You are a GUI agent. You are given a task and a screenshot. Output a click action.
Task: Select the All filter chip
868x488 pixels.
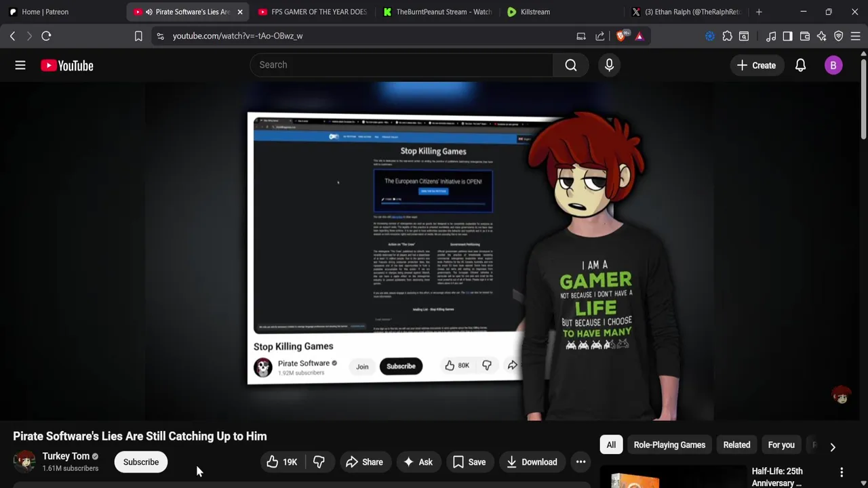[x=611, y=445]
